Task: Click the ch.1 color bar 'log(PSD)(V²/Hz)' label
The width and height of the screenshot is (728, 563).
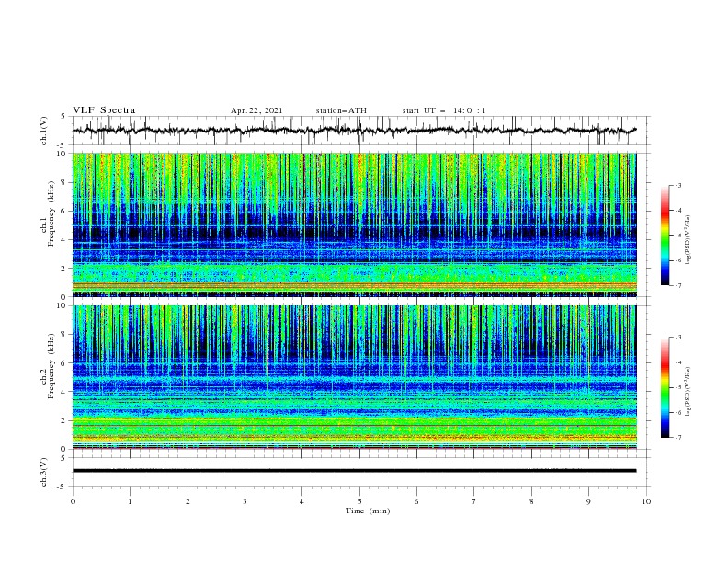Action: click(x=688, y=240)
